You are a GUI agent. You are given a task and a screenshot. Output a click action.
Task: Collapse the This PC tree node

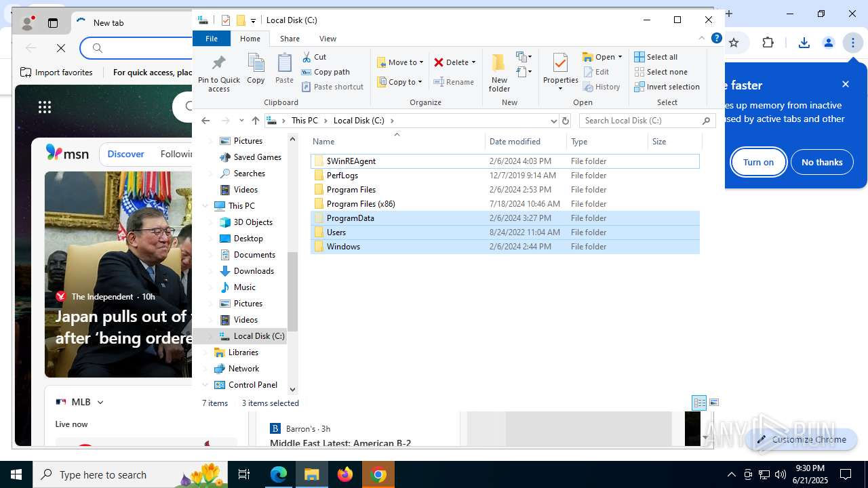coord(205,206)
